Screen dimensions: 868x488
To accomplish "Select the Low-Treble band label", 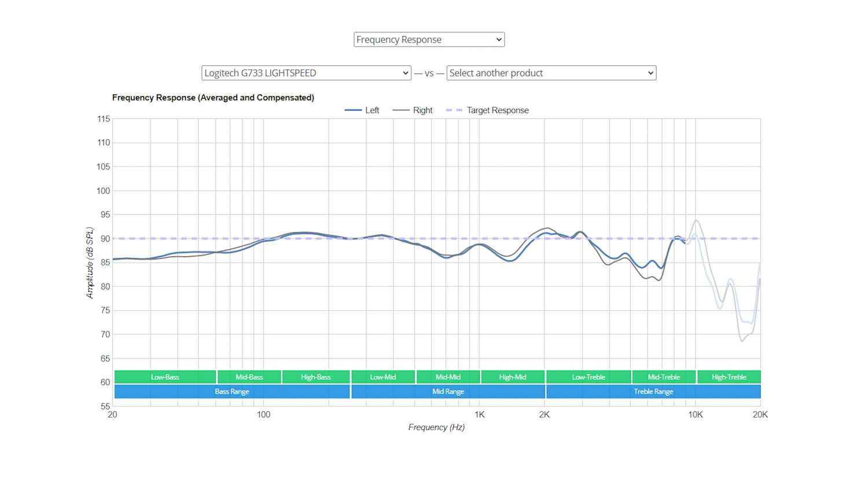I will [x=589, y=377].
